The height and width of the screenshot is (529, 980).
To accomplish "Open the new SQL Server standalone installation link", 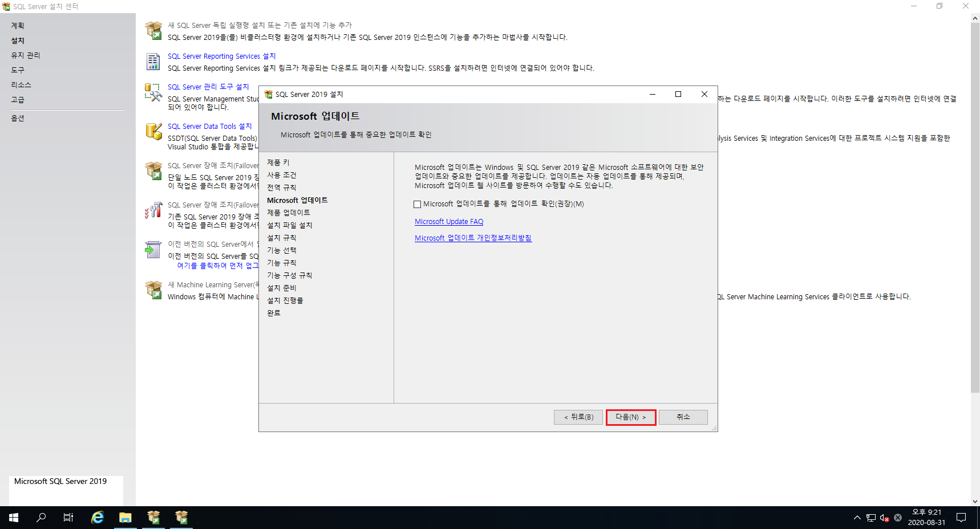I will (260, 26).
